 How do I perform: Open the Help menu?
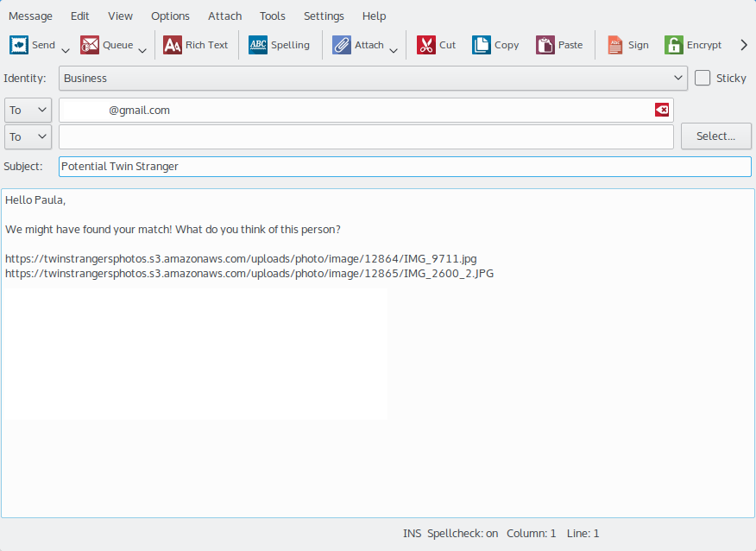coord(375,16)
